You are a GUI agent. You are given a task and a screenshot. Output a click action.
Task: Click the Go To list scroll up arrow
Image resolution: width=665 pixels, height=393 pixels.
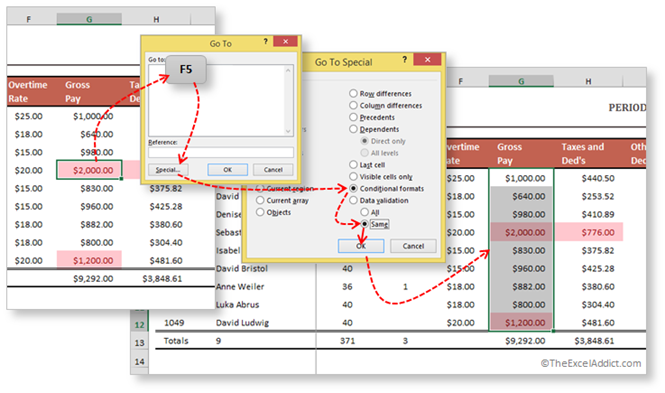tap(288, 70)
